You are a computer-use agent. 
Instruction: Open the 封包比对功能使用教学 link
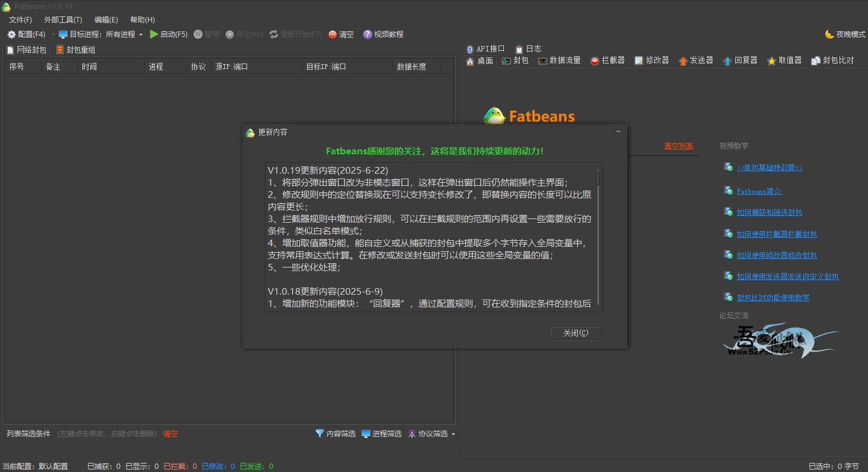[773, 298]
